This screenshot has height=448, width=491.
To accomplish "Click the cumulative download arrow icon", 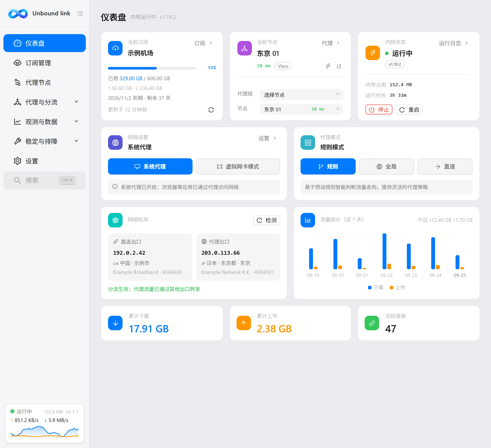I will click(115, 323).
